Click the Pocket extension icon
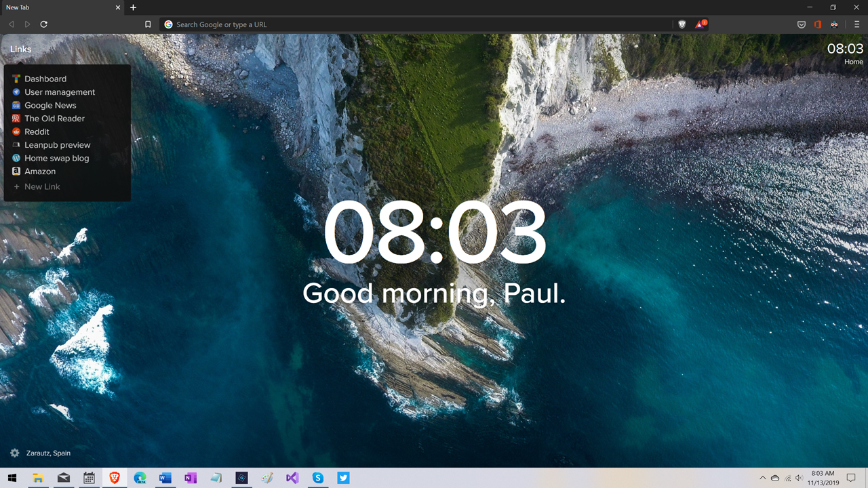This screenshot has width=868, height=488. (x=802, y=24)
